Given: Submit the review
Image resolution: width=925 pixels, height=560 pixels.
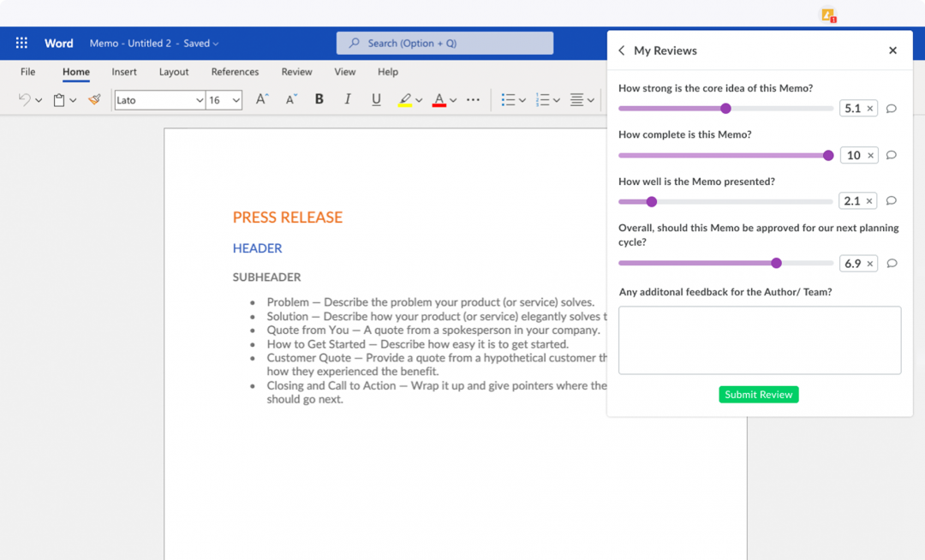Looking at the screenshot, I should pos(758,394).
